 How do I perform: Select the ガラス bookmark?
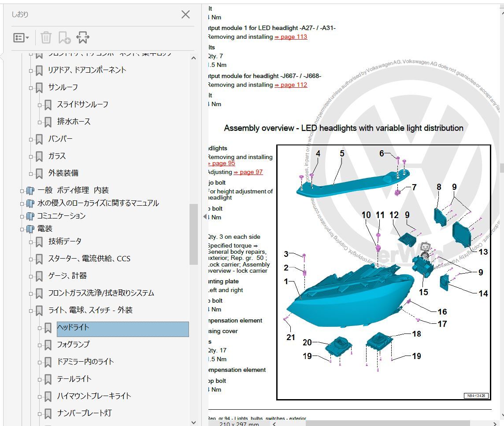(57, 156)
